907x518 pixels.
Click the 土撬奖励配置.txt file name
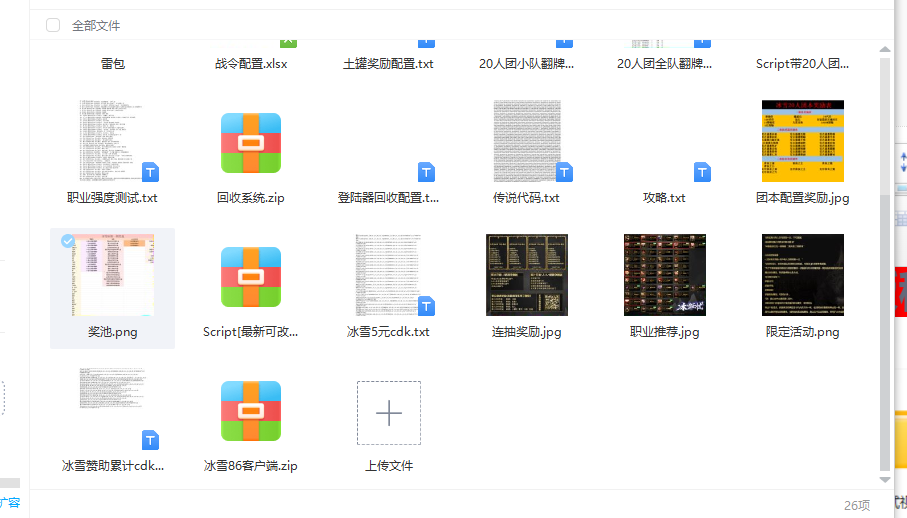coord(388,64)
